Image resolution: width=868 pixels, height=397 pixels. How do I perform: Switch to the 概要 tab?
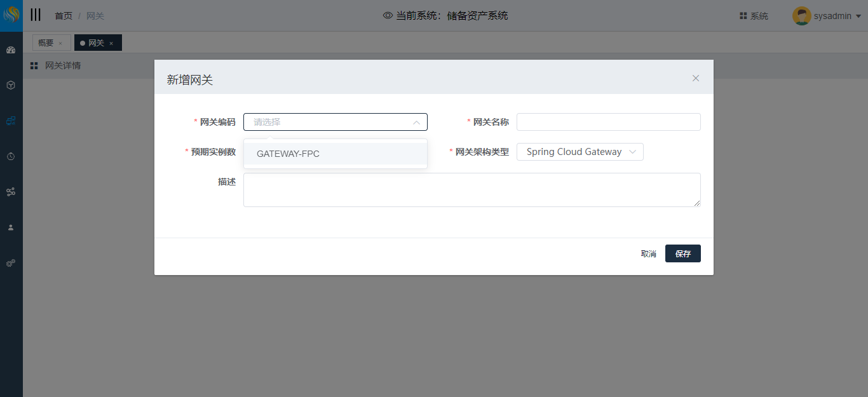click(46, 43)
